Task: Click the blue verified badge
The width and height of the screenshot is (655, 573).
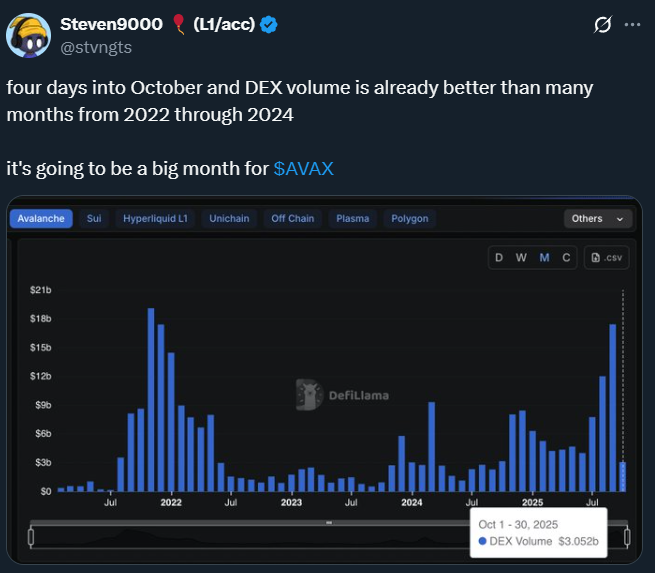Action: (269, 25)
